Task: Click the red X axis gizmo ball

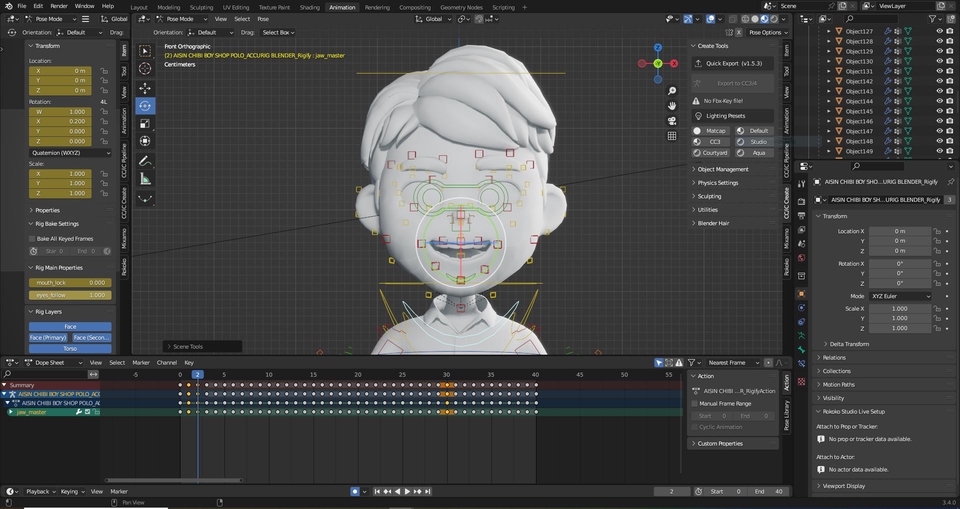Action: 674,63
